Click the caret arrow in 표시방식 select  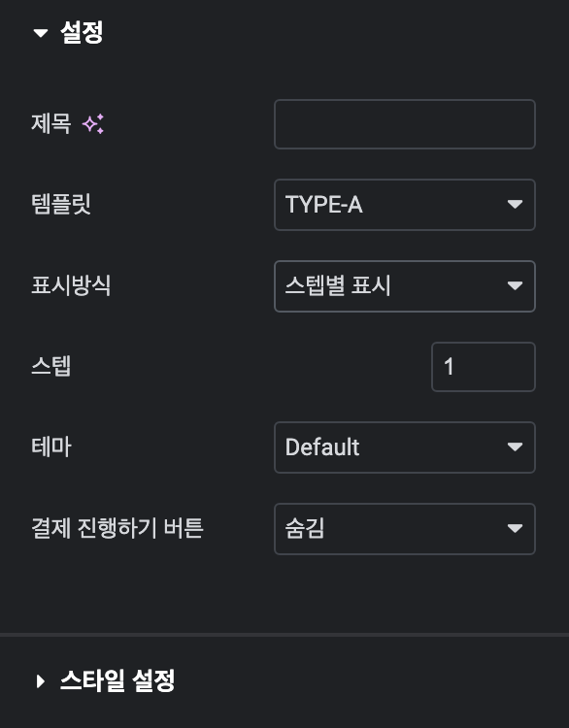[515, 285]
